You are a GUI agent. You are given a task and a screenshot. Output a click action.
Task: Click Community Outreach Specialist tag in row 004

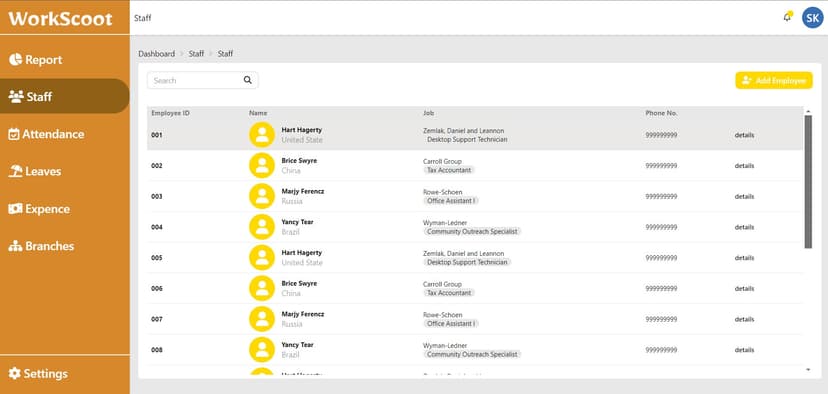pos(472,231)
